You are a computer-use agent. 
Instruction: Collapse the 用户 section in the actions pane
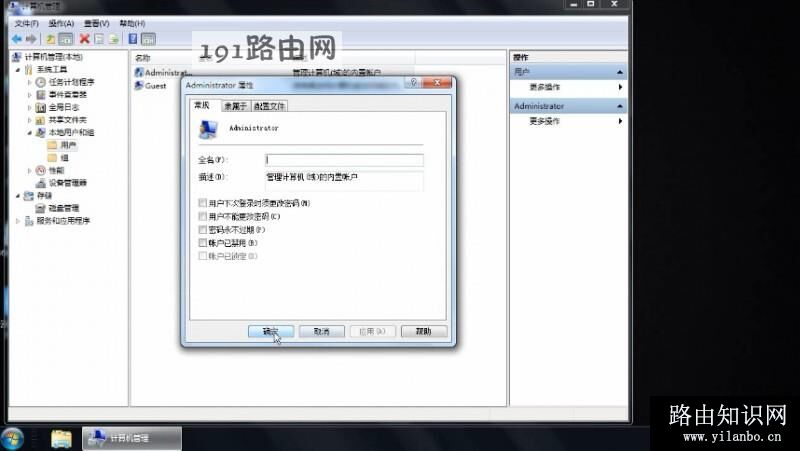click(x=620, y=72)
